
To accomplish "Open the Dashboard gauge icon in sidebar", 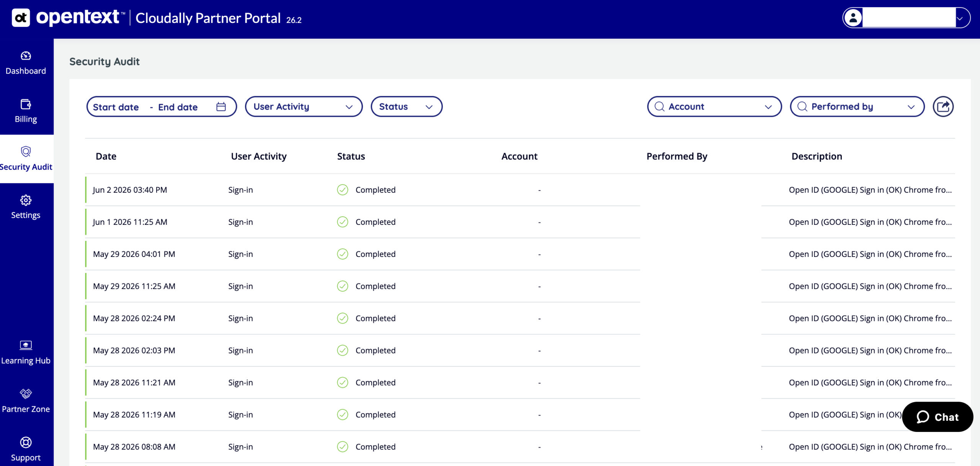I will (x=26, y=56).
